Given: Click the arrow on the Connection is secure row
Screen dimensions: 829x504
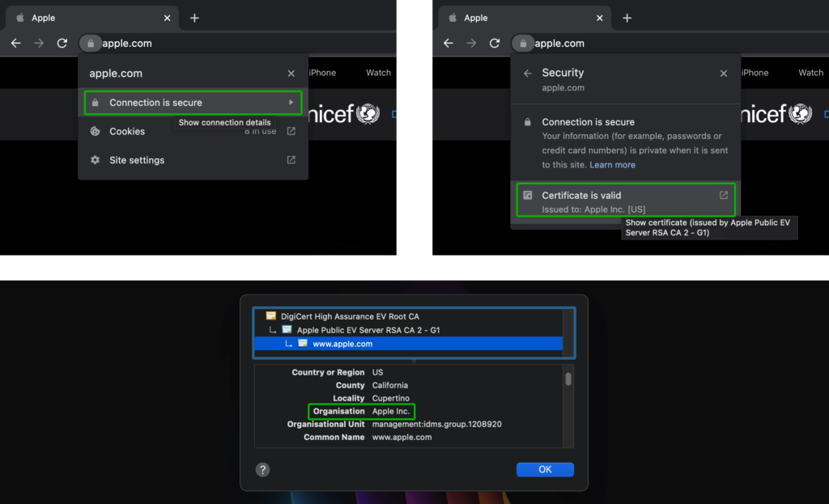Looking at the screenshot, I should [x=291, y=103].
